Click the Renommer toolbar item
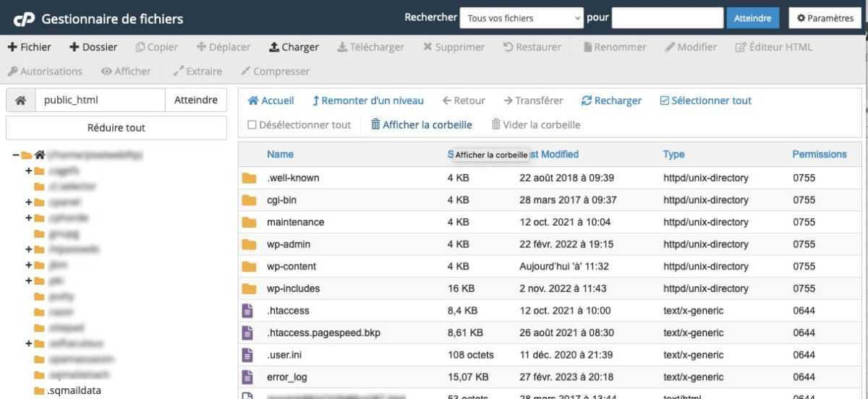The height and width of the screenshot is (399, 868). tap(614, 47)
